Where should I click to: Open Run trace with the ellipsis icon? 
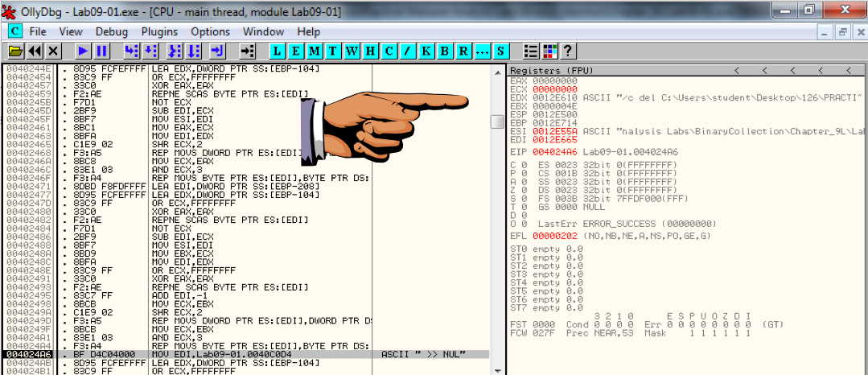483,52
